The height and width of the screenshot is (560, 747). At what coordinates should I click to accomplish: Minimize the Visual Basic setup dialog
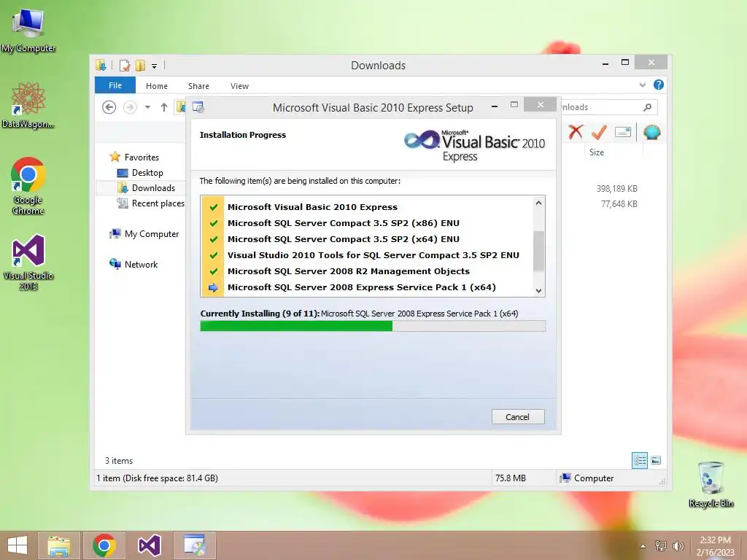coord(495,106)
